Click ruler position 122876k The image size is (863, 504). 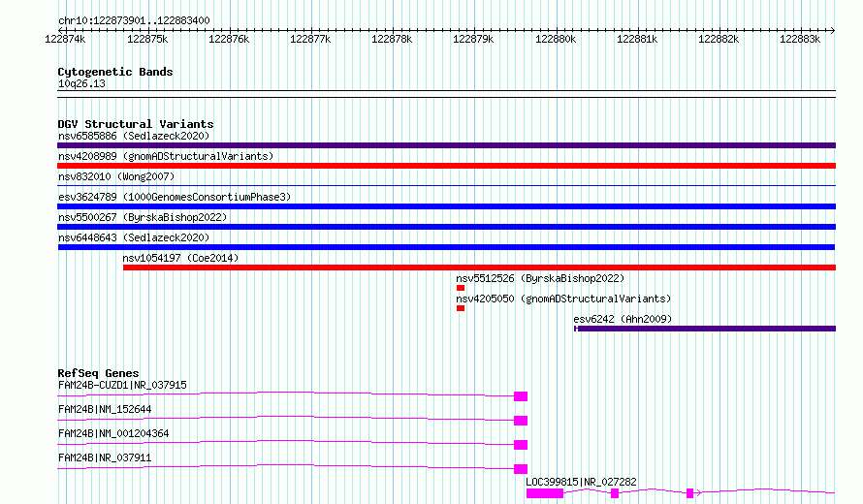[229, 39]
